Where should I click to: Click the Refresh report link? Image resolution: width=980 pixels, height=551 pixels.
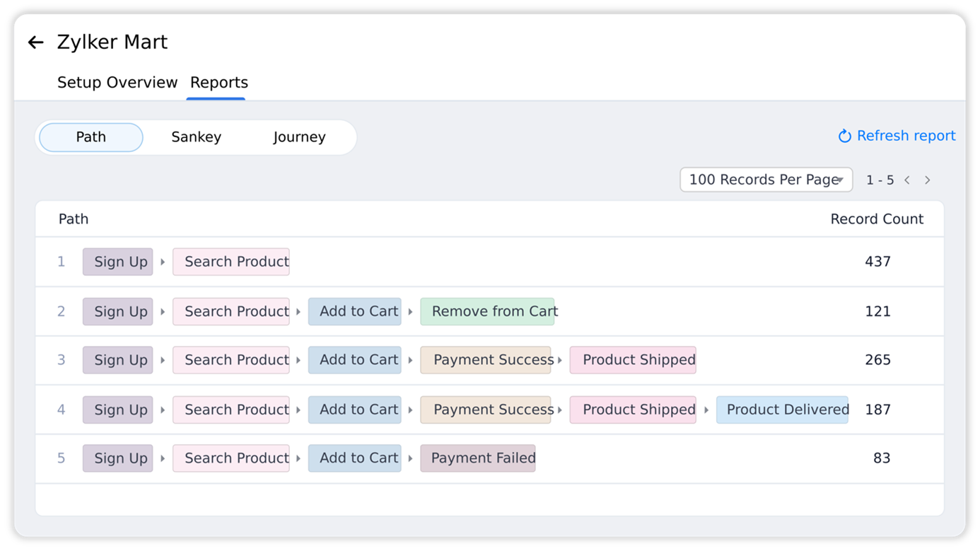[897, 136]
